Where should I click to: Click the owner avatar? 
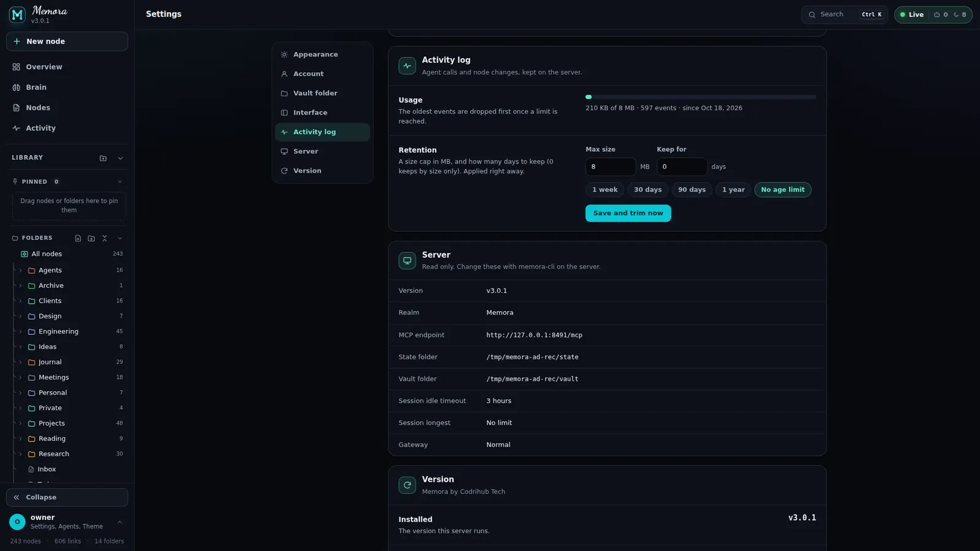(x=17, y=522)
